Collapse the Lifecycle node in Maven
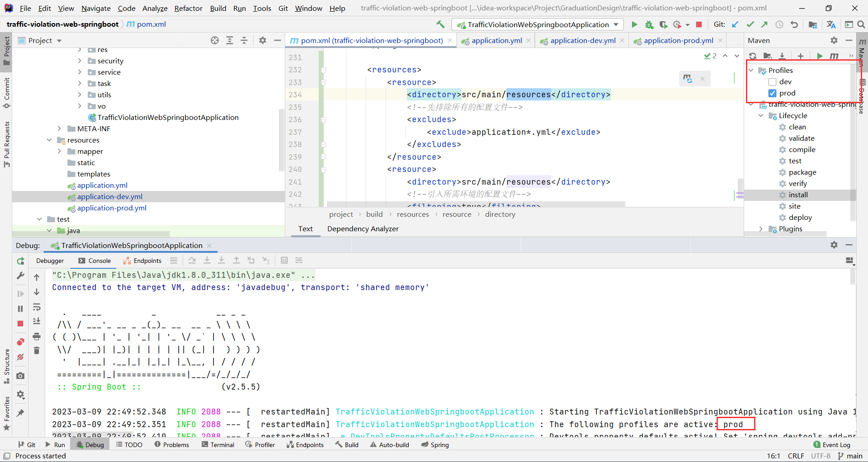 tap(761, 116)
